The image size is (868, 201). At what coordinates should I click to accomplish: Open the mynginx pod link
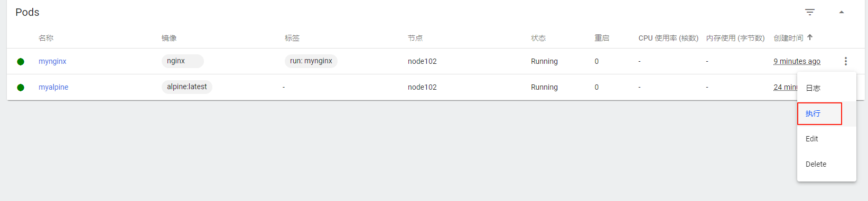click(52, 61)
